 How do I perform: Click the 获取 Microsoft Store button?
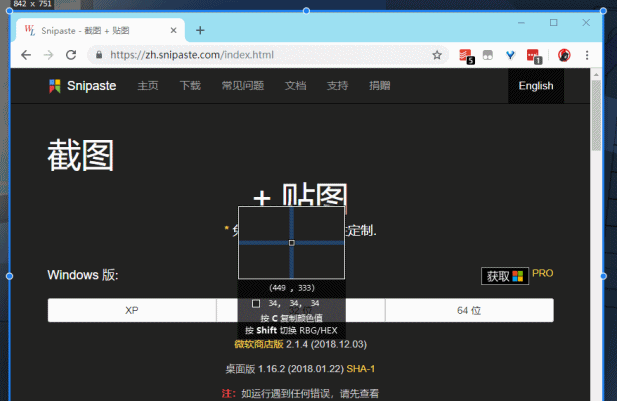505,276
